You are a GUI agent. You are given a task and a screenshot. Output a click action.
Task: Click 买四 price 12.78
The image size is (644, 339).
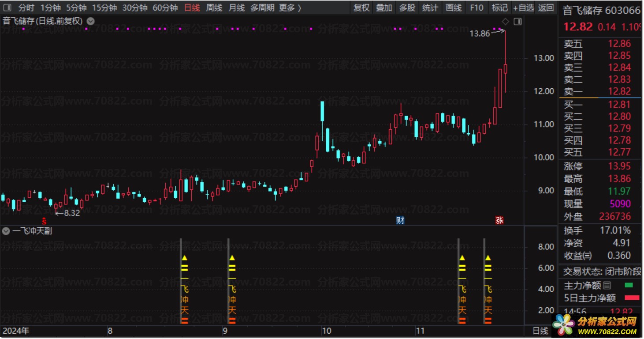click(619, 140)
